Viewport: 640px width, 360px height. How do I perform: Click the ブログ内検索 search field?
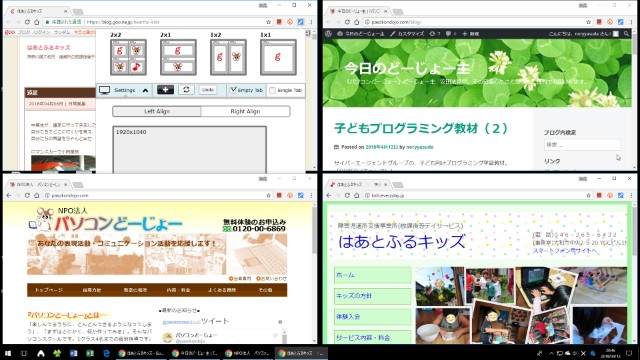(582, 144)
